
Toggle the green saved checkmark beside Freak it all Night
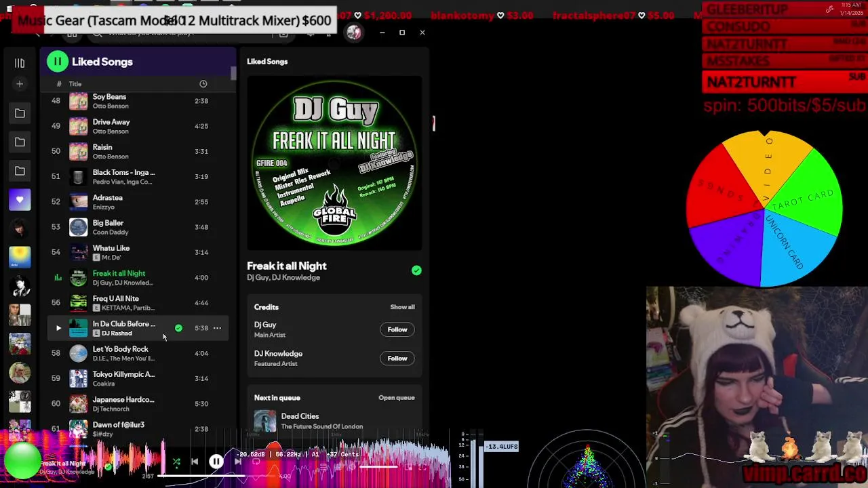(416, 270)
